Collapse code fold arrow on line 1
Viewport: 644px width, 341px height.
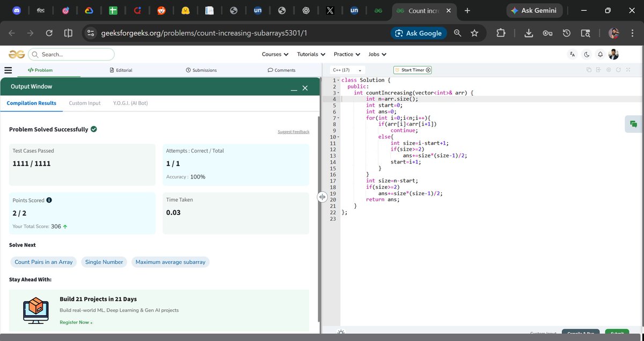point(338,80)
